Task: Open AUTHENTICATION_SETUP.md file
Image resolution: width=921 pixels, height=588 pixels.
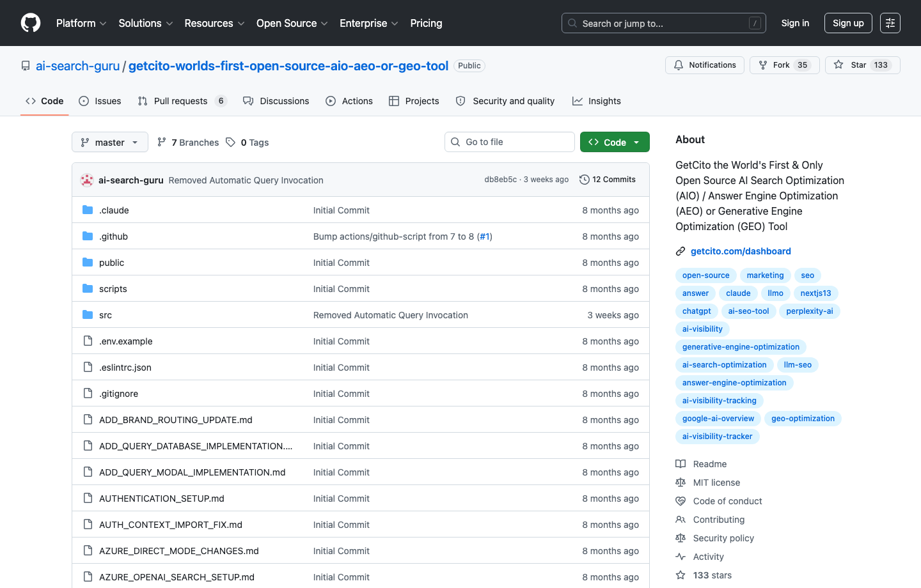Action: 162,499
